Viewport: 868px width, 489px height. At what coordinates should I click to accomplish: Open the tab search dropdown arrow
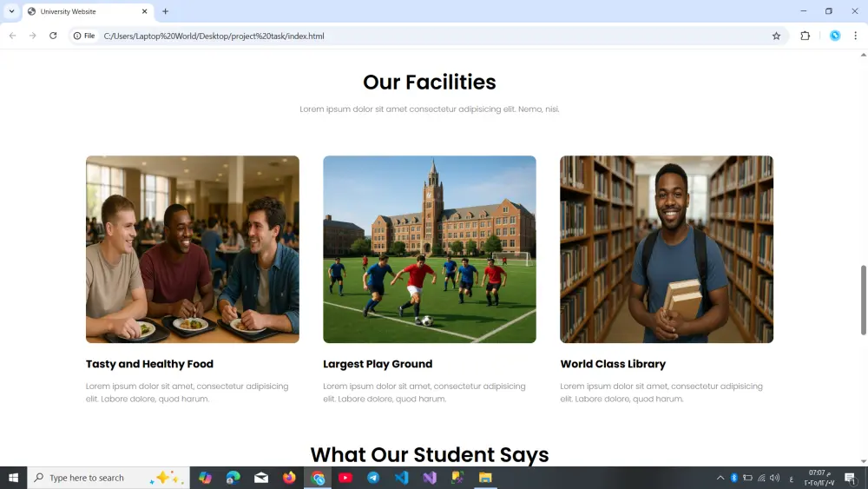point(11,11)
